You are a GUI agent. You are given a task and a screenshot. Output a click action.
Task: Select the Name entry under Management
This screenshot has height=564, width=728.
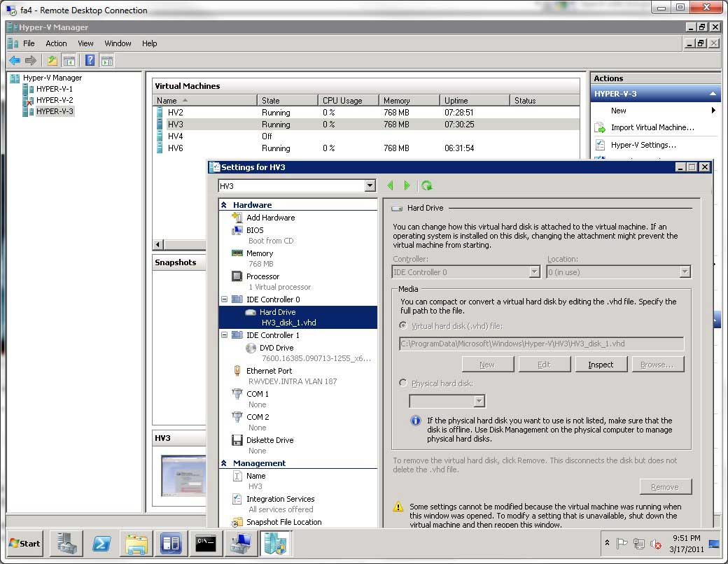click(255, 476)
